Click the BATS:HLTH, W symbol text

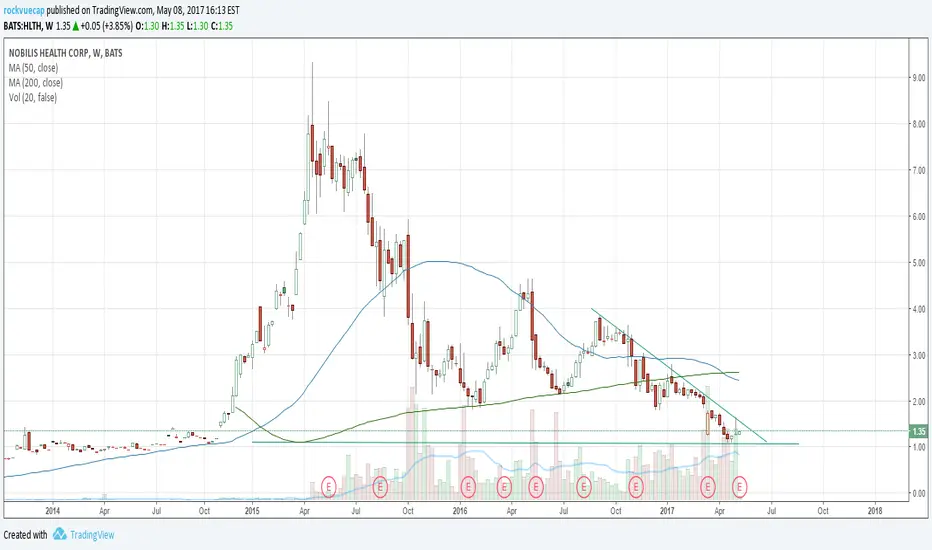(28, 26)
